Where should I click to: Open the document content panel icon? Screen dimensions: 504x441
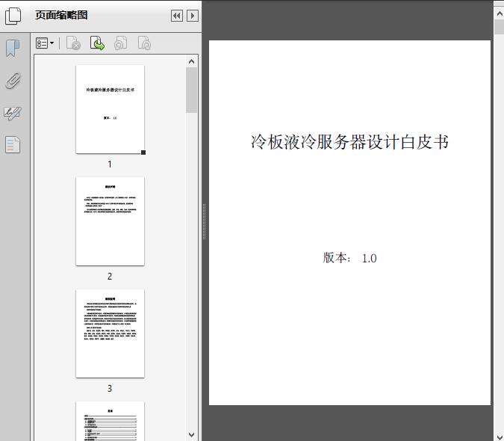click(13, 145)
